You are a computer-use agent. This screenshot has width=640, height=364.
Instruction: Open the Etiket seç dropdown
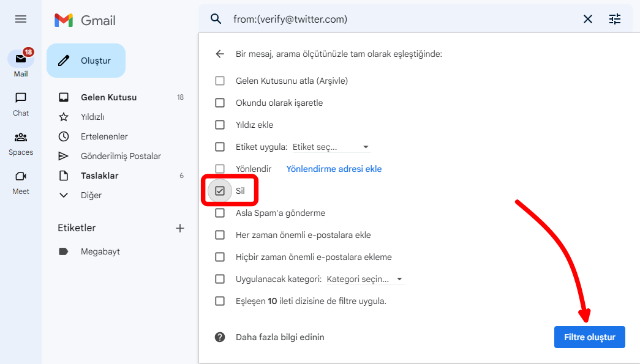tap(331, 147)
